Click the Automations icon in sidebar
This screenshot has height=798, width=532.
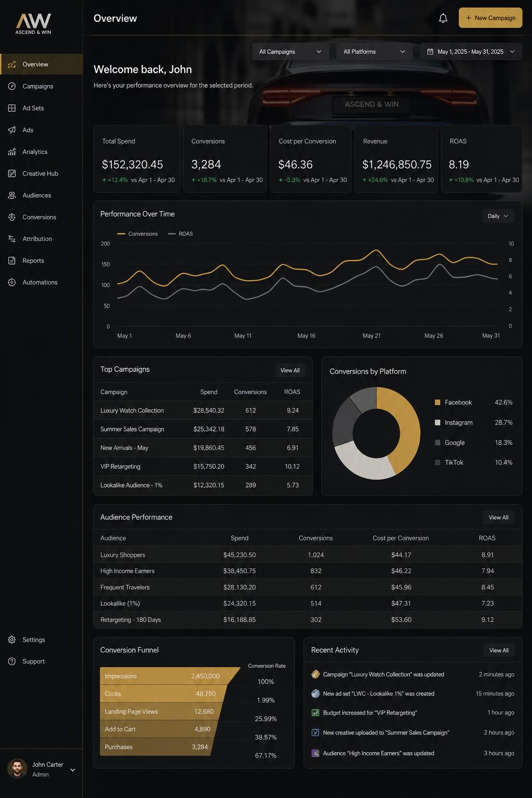[x=12, y=283]
